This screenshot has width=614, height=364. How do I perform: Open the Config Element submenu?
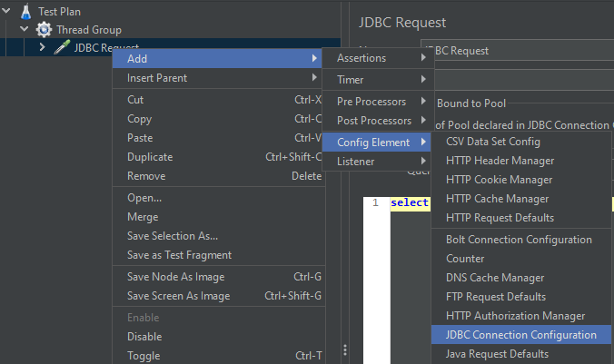tap(377, 143)
